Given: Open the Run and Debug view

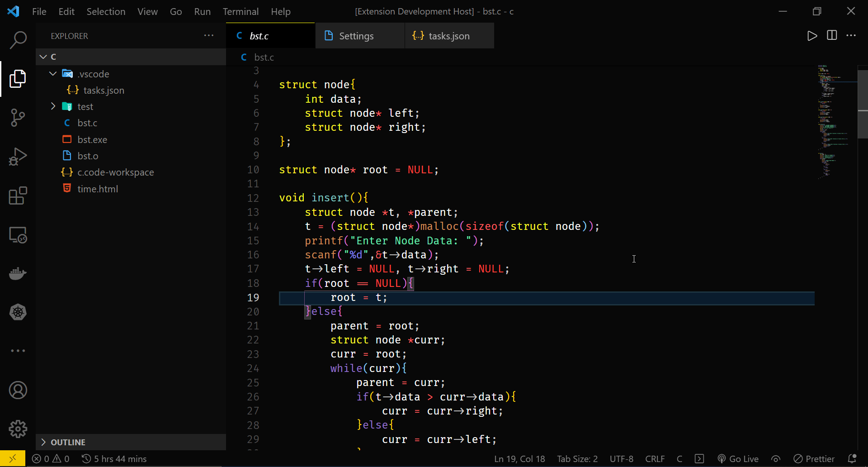Looking at the screenshot, I should click(18, 157).
